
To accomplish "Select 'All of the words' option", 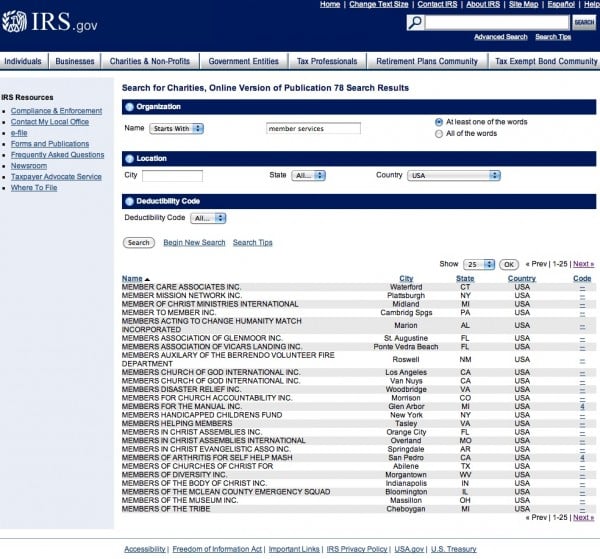I will click(x=439, y=133).
